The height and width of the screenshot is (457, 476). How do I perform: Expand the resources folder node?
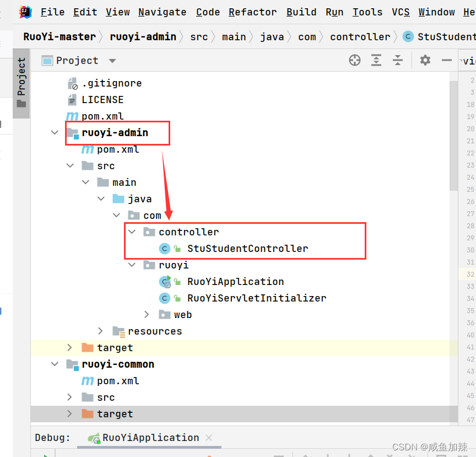100,331
